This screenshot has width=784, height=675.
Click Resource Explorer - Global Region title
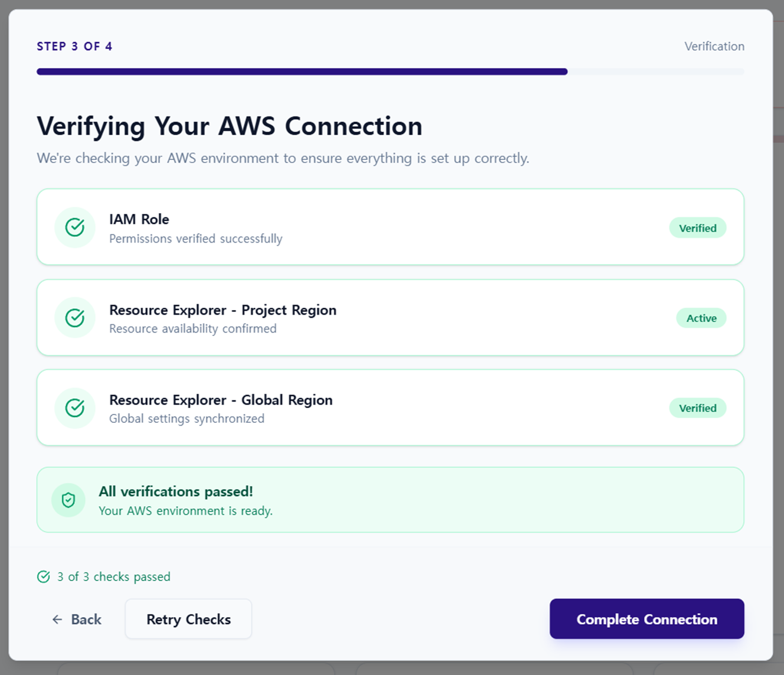click(x=221, y=400)
